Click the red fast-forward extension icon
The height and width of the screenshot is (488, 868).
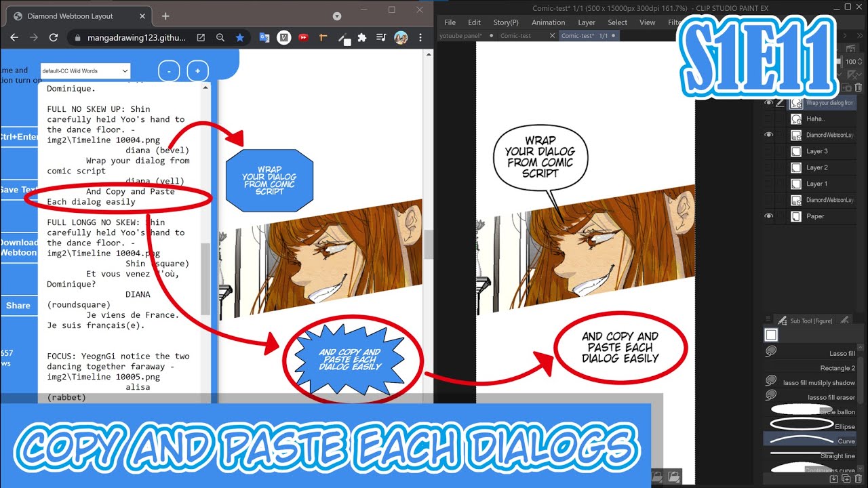point(303,38)
